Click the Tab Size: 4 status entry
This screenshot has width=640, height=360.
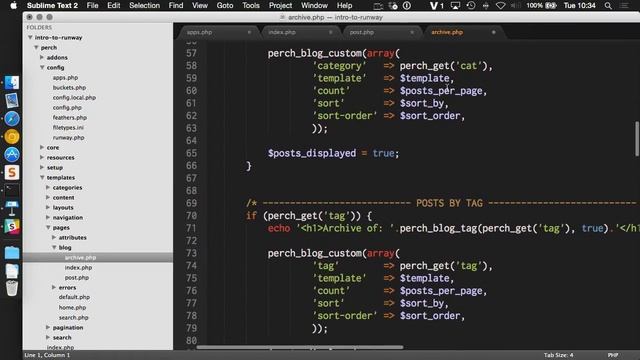tap(558, 355)
